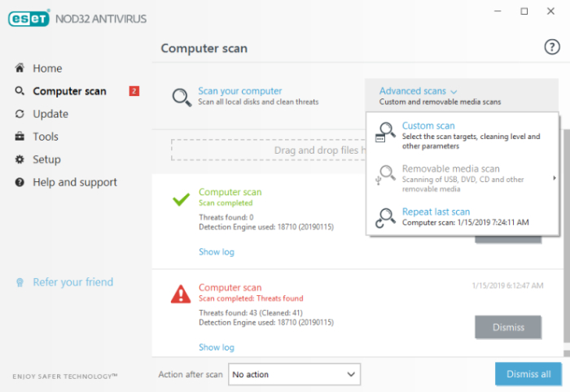This screenshot has width=570, height=392.
Task: Open the Tools section
Action: pyautogui.click(x=46, y=137)
